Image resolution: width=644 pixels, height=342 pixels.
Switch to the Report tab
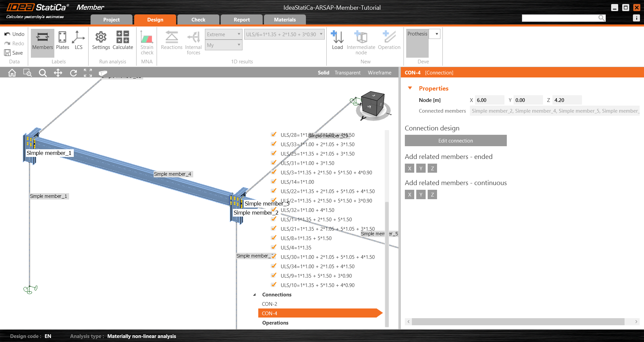pyautogui.click(x=241, y=19)
